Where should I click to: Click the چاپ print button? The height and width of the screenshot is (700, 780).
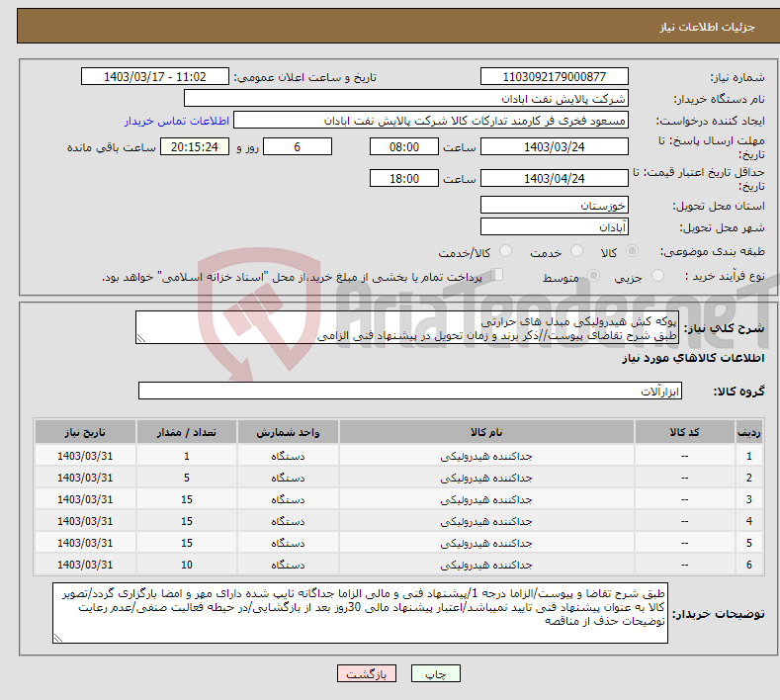[436, 673]
